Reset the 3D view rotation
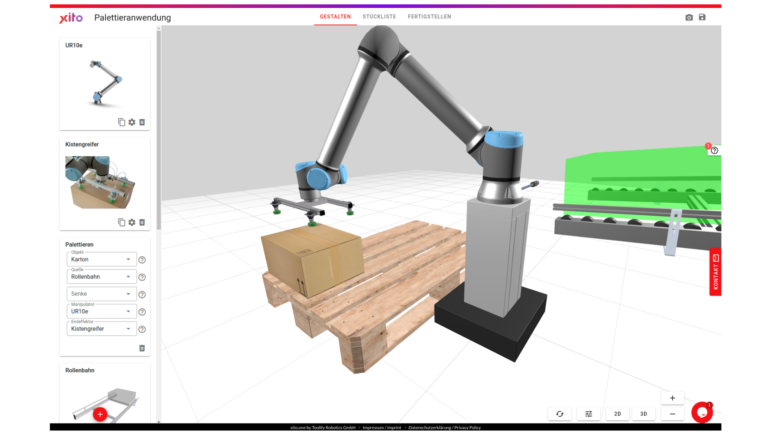Image resolution: width=768 pixels, height=432 pixels. pyautogui.click(x=560, y=413)
